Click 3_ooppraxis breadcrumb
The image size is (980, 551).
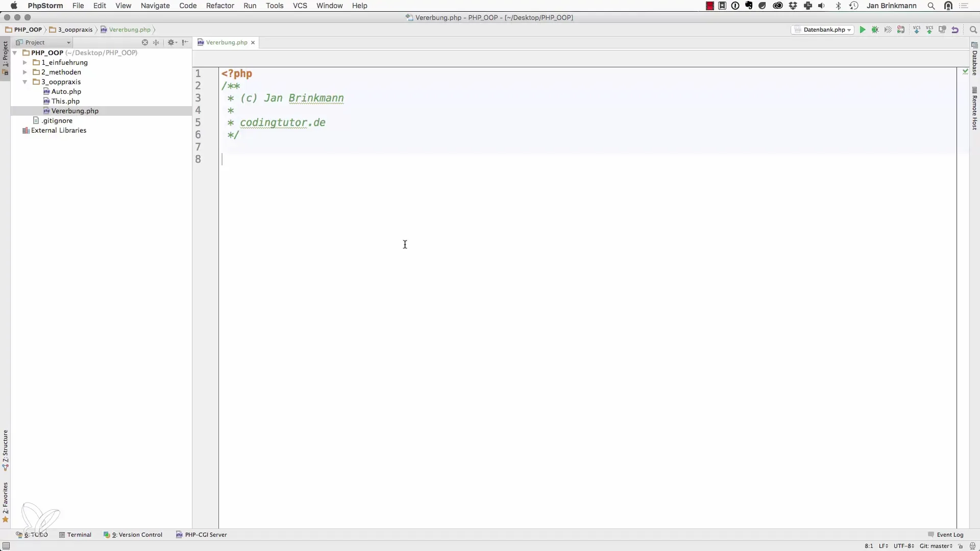tap(71, 30)
